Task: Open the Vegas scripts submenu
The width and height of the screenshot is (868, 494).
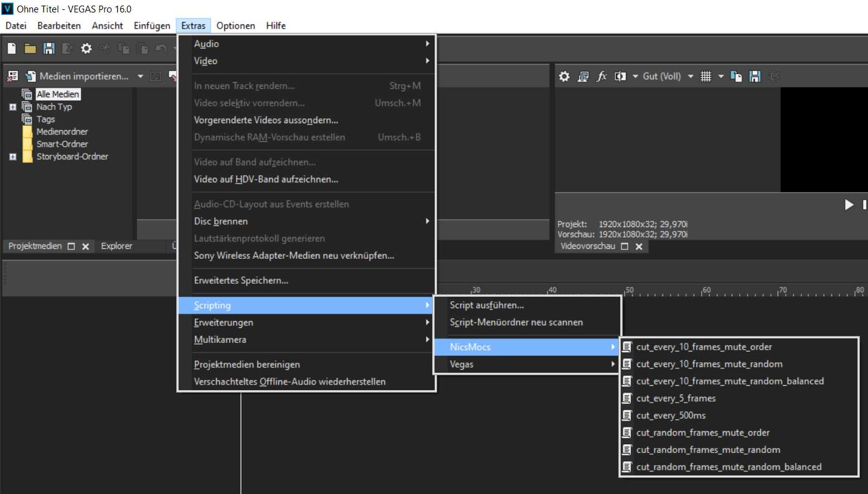Action: [527, 365]
